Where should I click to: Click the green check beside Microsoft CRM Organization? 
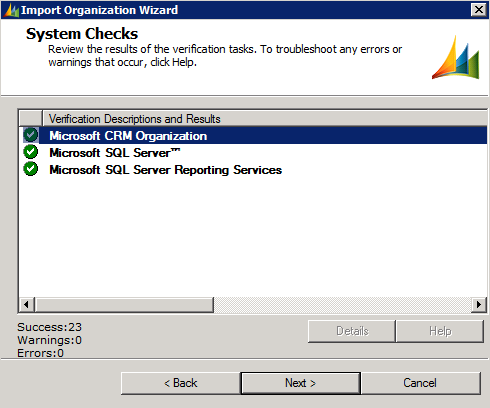point(31,135)
